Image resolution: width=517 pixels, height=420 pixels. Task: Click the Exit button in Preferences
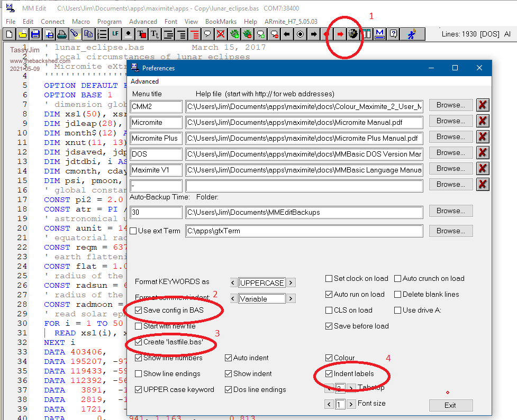[450, 405]
